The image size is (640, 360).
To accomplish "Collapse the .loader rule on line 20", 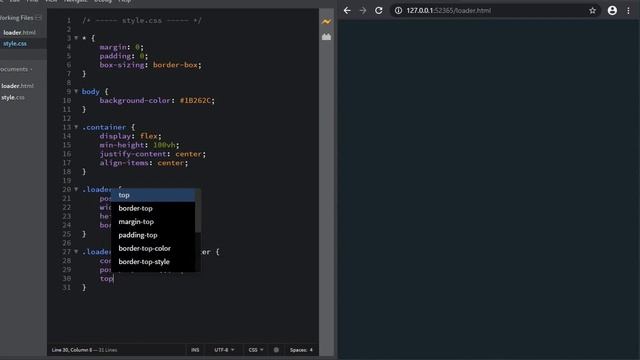I will coord(76,189).
